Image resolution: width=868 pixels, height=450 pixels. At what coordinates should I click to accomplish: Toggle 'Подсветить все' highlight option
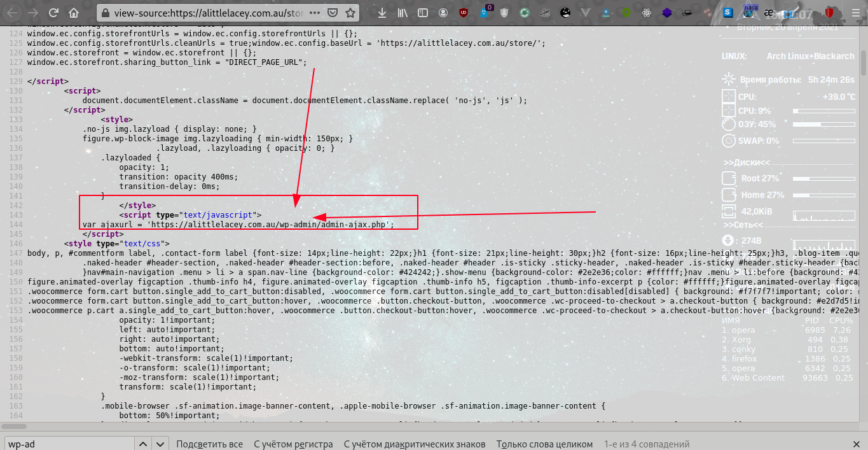click(209, 444)
